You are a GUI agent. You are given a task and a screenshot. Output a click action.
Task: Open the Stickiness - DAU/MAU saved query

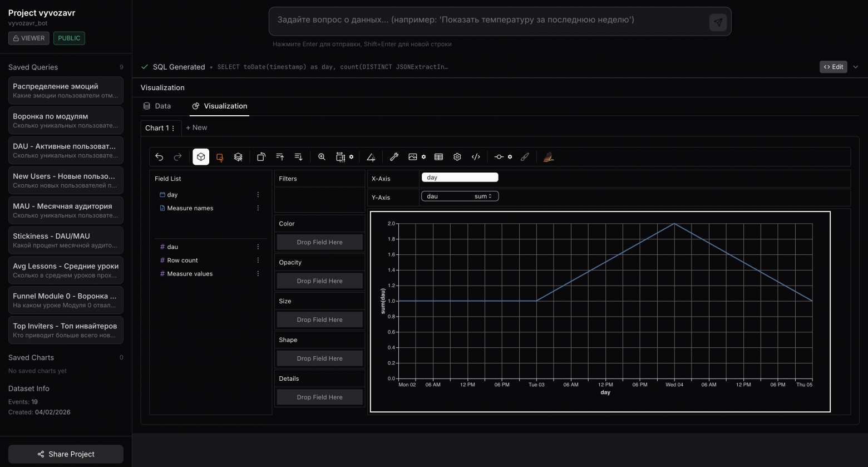66,240
